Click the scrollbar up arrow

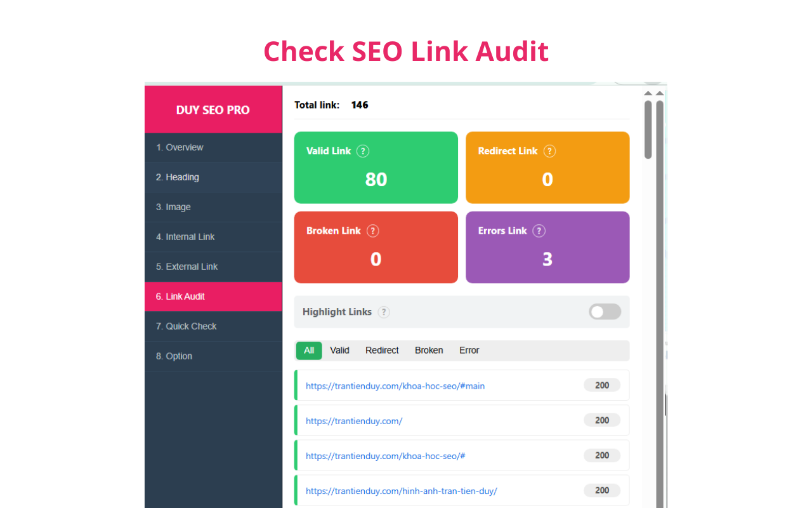(648, 93)
